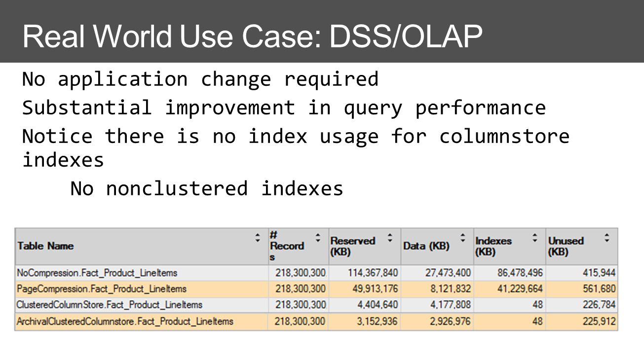Click the Reserved (KB) column header
This screenshot has width=644, height=362.
(364, 246)
